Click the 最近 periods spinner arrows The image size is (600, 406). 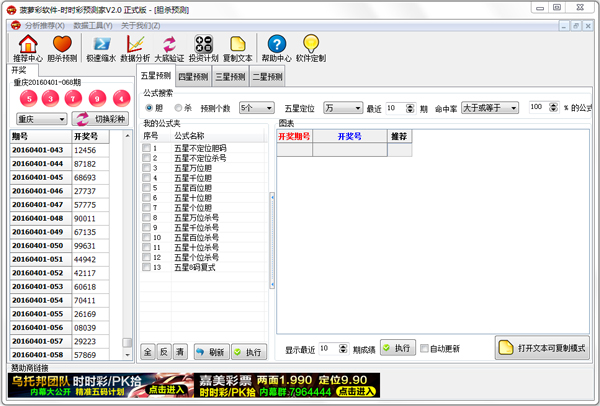tap(410, 108)
